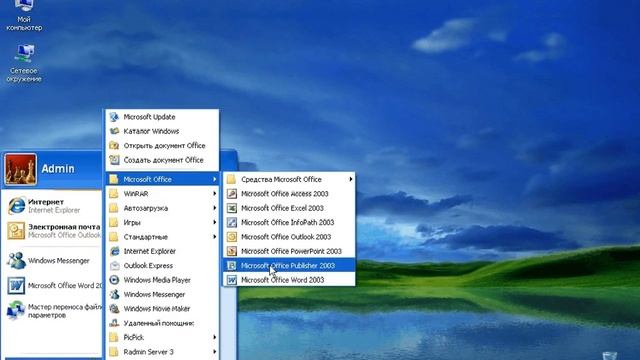Click the Microsoft Office Excel 2003 label
Image resolution: width=640 pixels, height=360 pixels.
[x=282, y=208]
